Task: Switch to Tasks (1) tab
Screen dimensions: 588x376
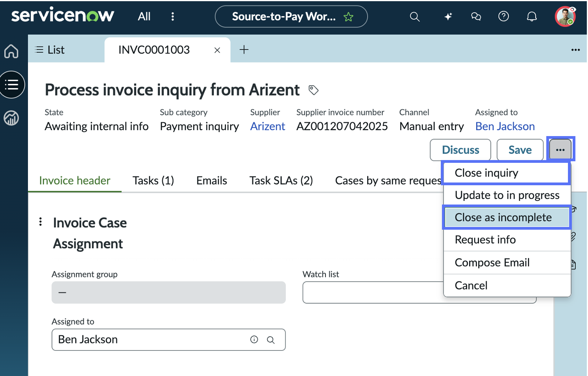Action: (x=153, y=181)
